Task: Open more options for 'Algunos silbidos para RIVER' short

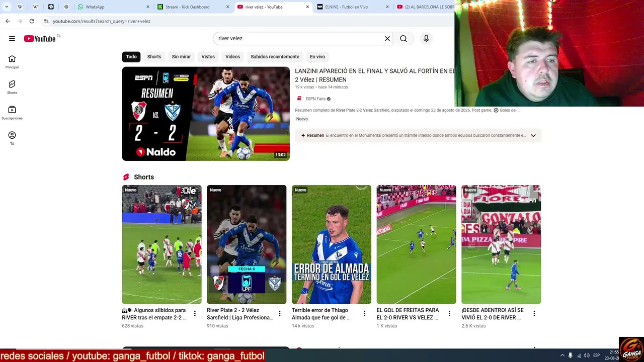Action: [x=195, y=314]
